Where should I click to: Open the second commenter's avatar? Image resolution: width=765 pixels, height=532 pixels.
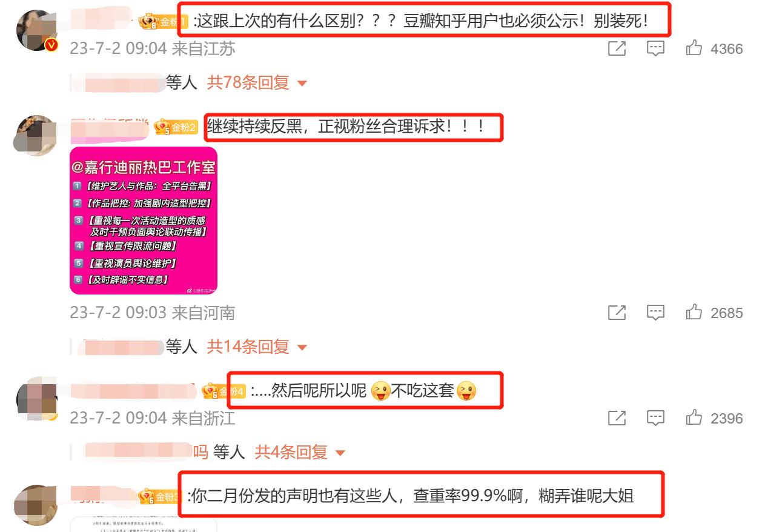click(x=35, y=136)
